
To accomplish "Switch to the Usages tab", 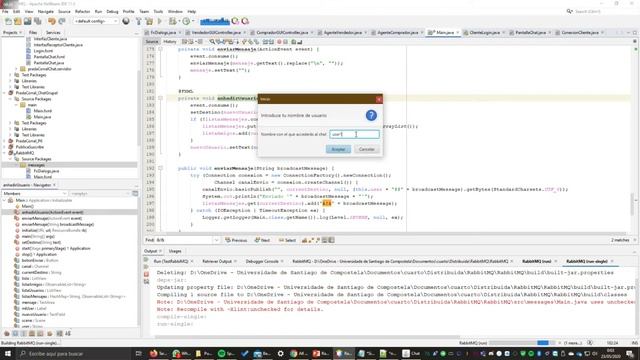I will click(175, 251).
